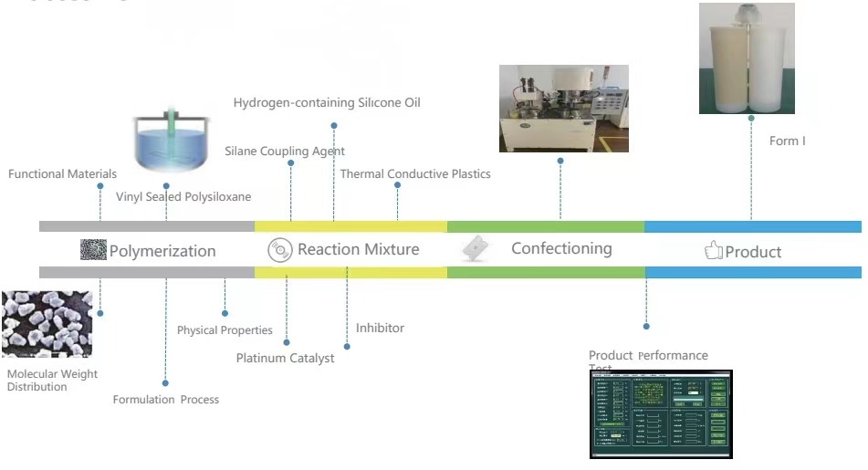
Task: Select the Confectioning stage heading
Action: 561,248
